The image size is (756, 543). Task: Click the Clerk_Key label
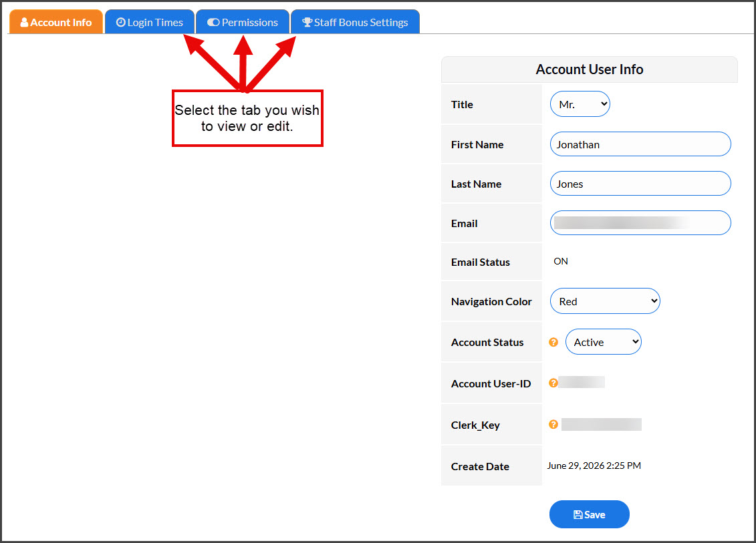tap(475, 425)
